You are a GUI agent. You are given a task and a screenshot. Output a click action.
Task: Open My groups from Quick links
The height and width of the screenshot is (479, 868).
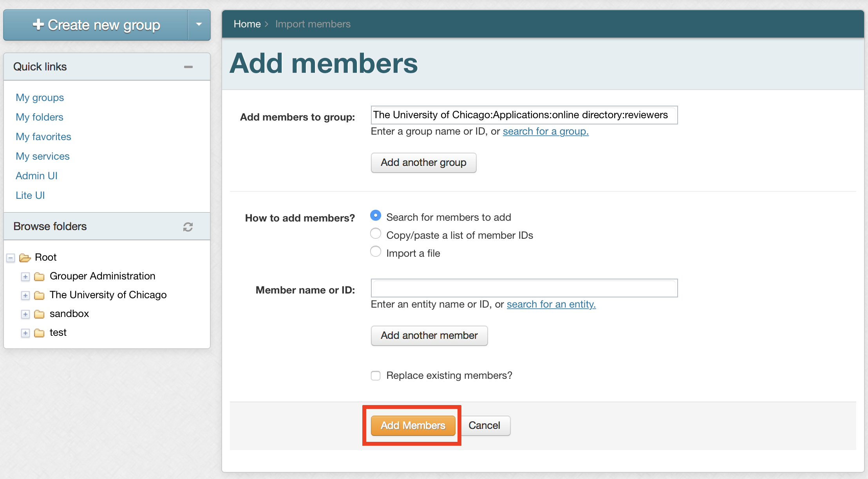tap(40, 97)
